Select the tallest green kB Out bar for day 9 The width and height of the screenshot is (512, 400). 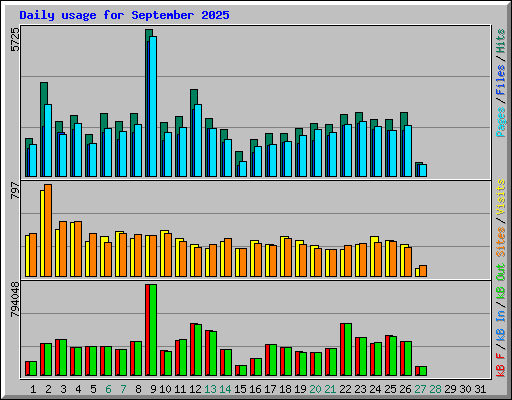pyautogui.click(x=153, y=330)
